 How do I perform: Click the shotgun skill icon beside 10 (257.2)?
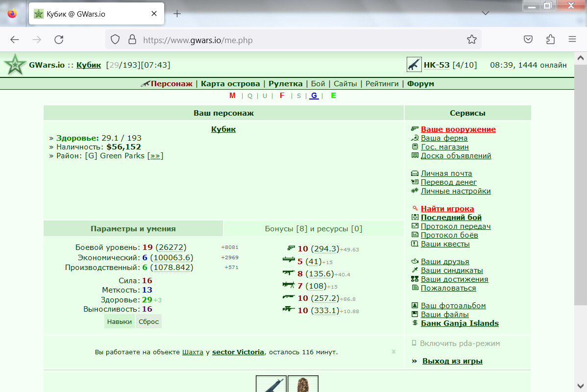[289, 297]
